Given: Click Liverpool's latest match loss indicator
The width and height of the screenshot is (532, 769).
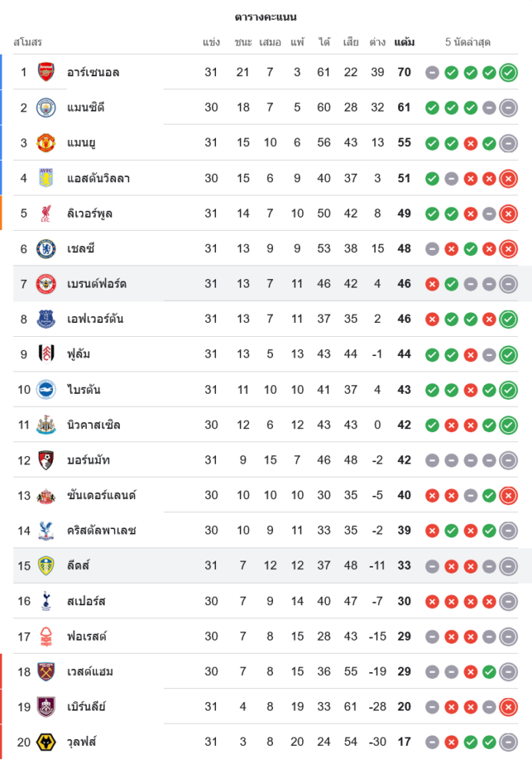Looking at the screenshot, I should (508, 214).
